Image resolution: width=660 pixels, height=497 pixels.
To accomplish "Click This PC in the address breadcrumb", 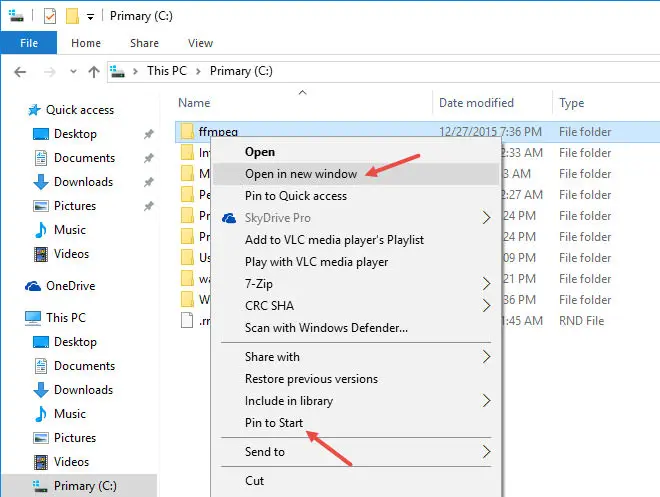I will tap(167, 71).
